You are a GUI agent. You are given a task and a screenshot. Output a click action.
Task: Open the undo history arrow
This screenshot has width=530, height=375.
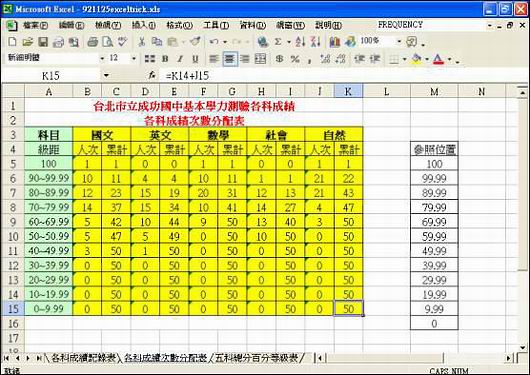tap(225, 42)
